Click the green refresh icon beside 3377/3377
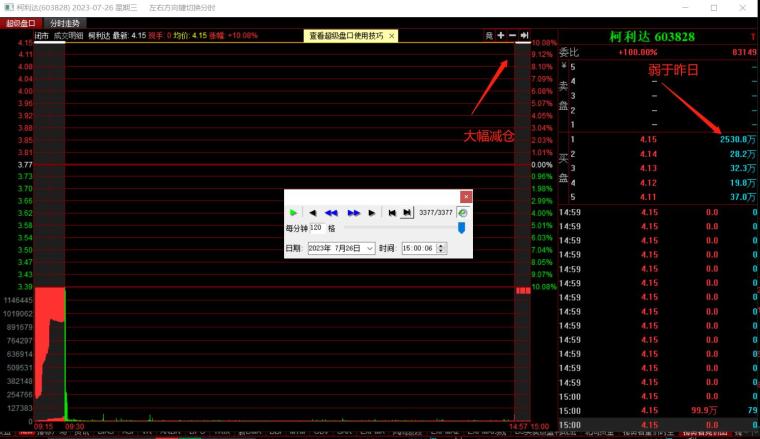 click(x=463, y=212)
